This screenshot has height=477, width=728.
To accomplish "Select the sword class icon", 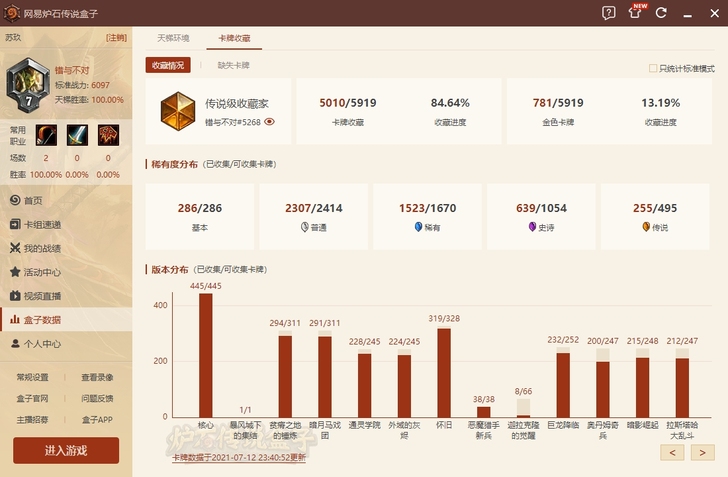I will (x=77, y=135).
